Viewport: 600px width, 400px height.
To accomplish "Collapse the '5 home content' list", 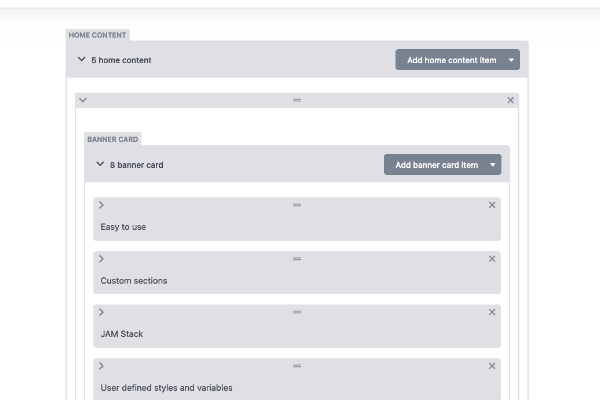I will (82, 60).
